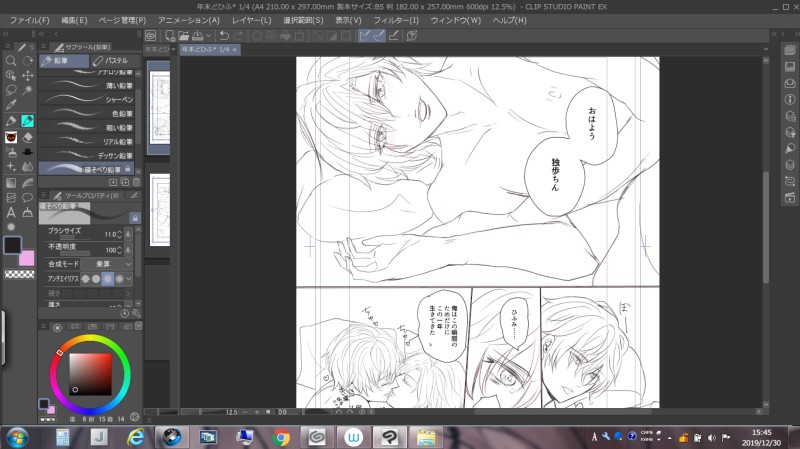Click the CLIP STUDIO launcher icon
Image resolution: width=800 pixels, height=449 pixels.
151,36
